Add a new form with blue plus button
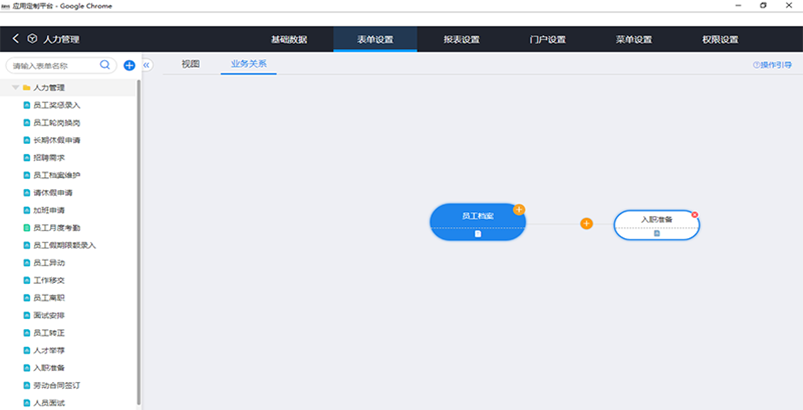The image size is (803, 410). tap(130, 66)
